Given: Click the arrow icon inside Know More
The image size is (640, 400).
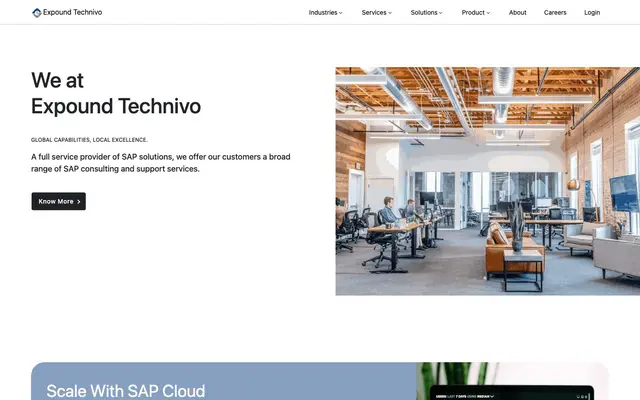Looking at the screenshot, I should tap(79, 202).
